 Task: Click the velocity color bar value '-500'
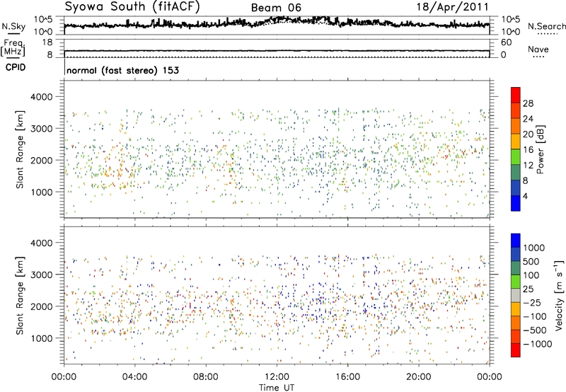click(535, 330)
